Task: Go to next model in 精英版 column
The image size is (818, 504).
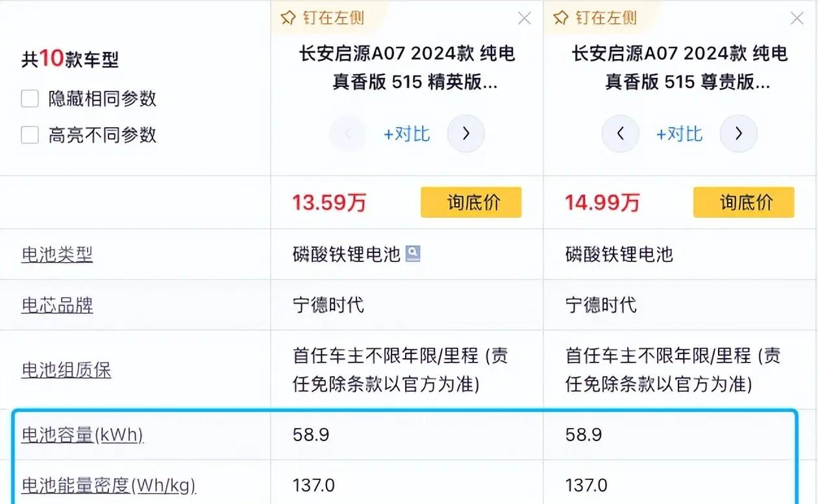Action: (465, 134)
